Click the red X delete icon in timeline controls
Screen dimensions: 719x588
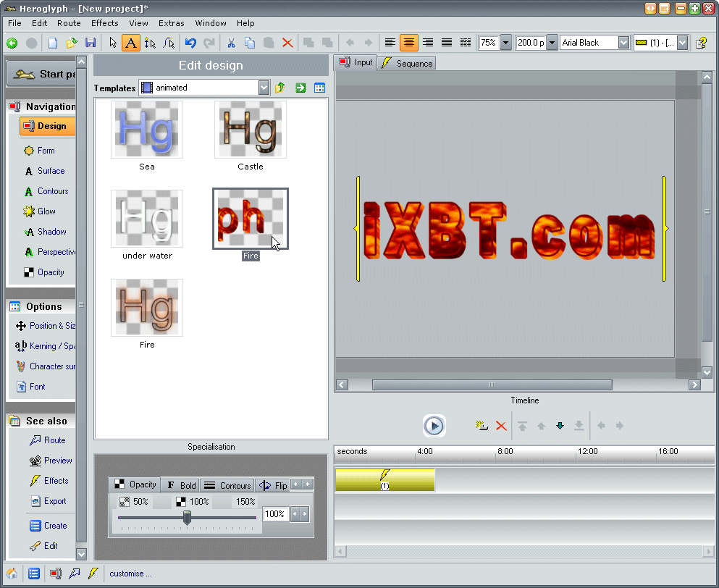(501, 426)
